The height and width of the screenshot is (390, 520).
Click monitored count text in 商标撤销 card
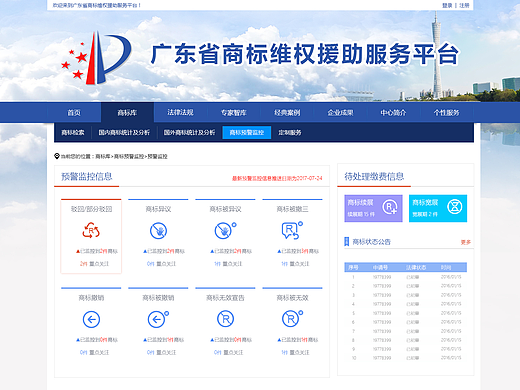(x=97, y=340)
